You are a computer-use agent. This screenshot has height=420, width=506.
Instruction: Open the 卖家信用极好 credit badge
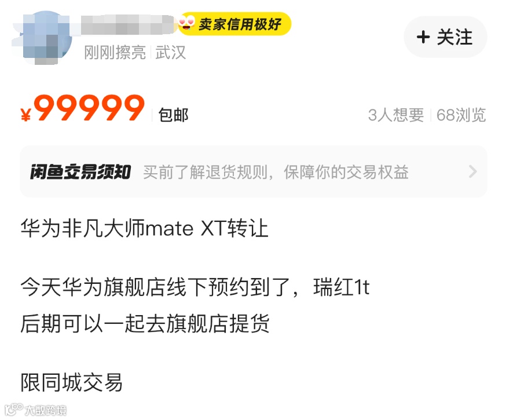(234, 24)
